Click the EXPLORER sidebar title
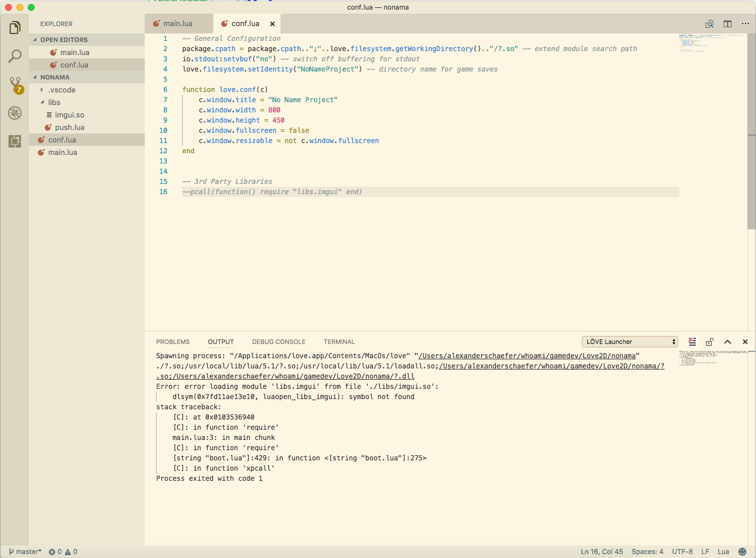This screenshot has width=756, height=558. [56, 24]
